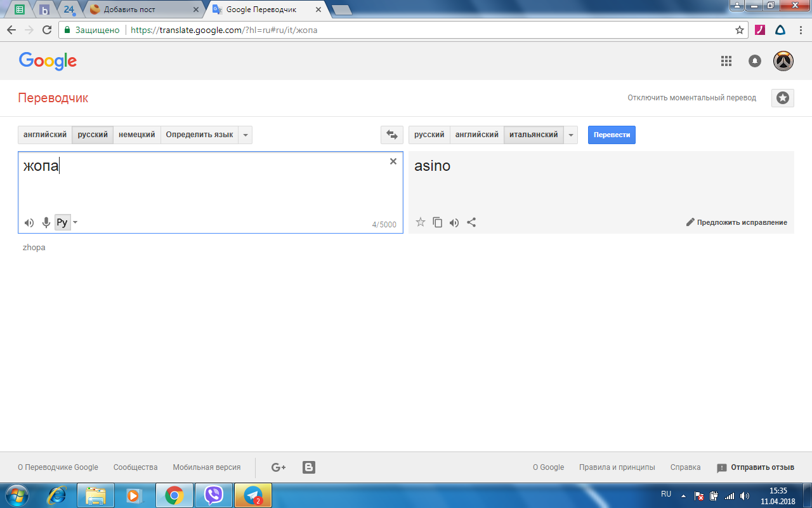Open Windows Explorer from taskbar
Viewport: 812px width, 508px height.
[x=96, y=495]
